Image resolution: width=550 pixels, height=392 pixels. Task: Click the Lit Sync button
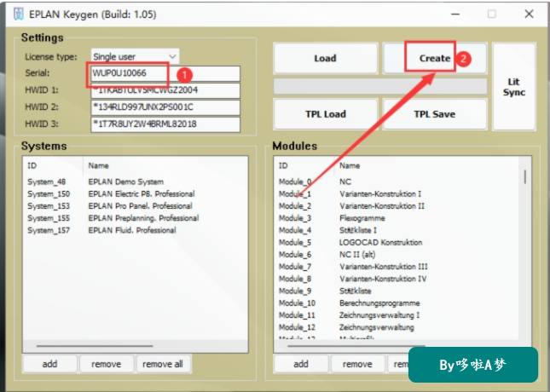(x=514, y=87)
